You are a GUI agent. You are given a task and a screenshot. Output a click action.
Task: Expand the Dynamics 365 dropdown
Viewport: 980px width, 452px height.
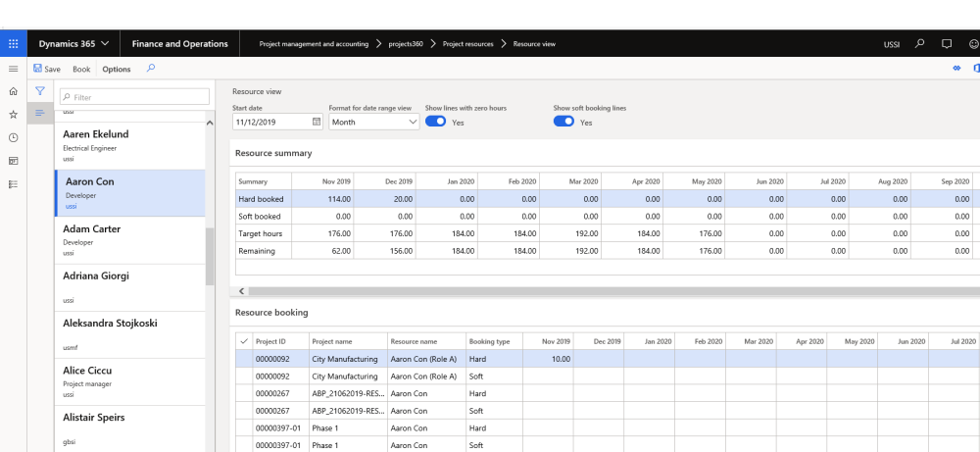[x=73, y=44]
